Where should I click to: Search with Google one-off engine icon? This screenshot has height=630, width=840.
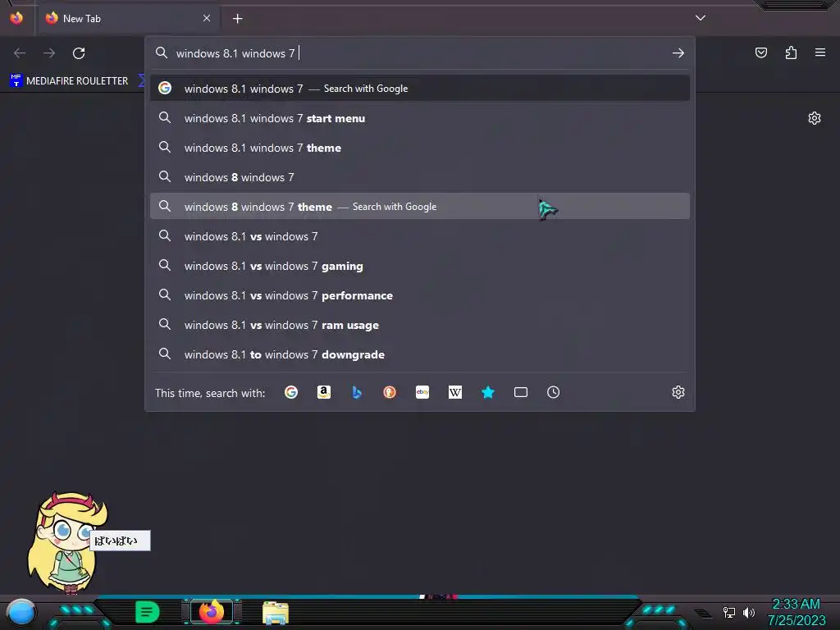tap(291, 392)
